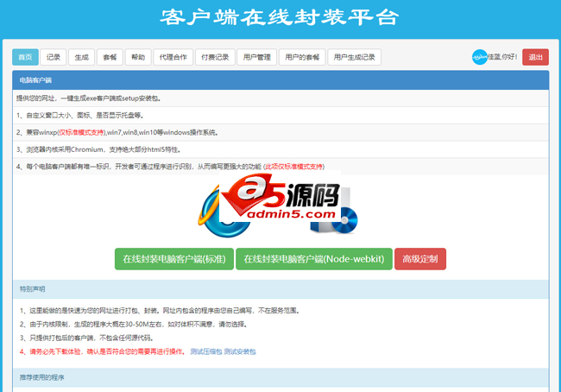Click the 特别声明 section header
This screenshot has height=392, width=561.
[x=280, y=289]
